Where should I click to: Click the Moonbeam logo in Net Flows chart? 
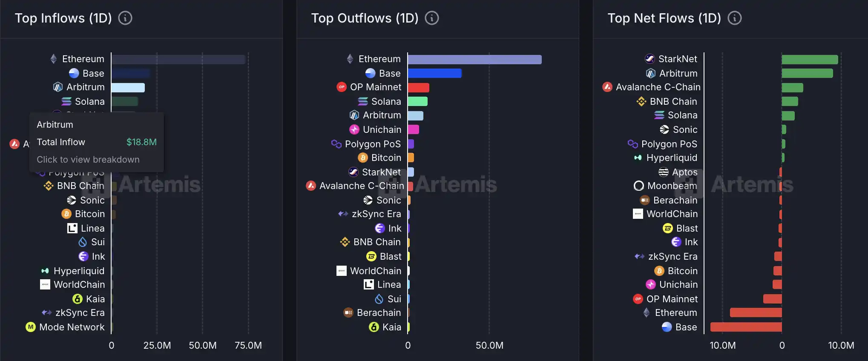639,186
